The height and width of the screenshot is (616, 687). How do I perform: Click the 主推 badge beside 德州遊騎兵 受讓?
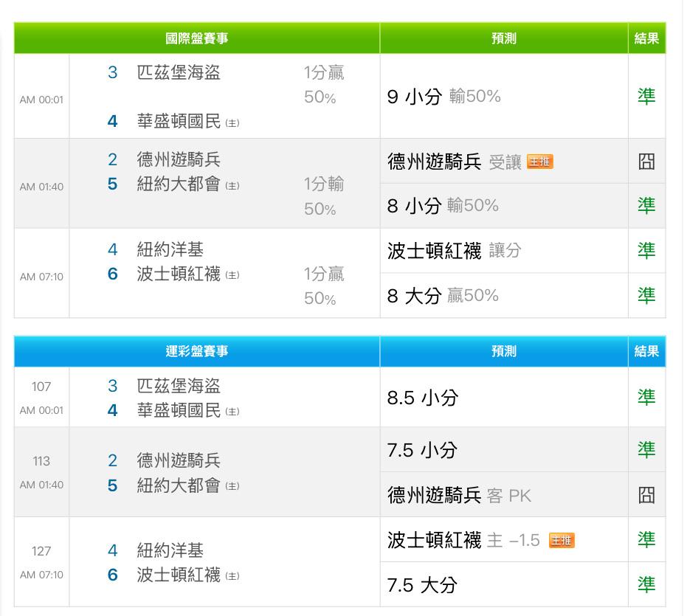pyautogui.click(x=539, y=162)
